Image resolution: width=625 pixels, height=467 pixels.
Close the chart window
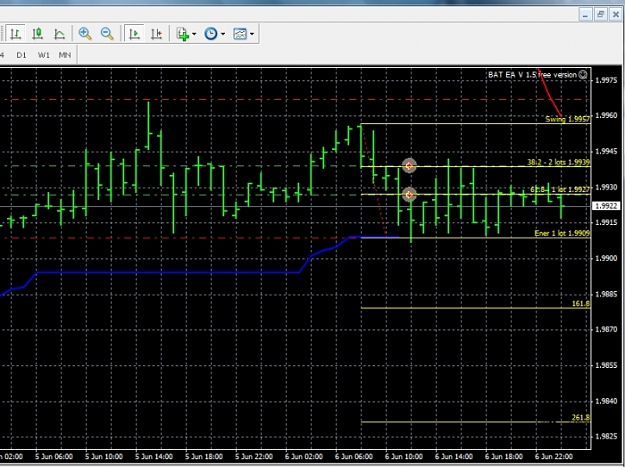tap(615, 15)
